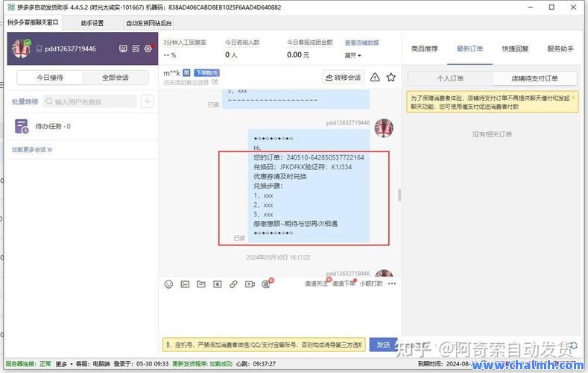Click 邀请下单 quick action
The height and width of the screenshot is (373, 588).
[344, 283]
